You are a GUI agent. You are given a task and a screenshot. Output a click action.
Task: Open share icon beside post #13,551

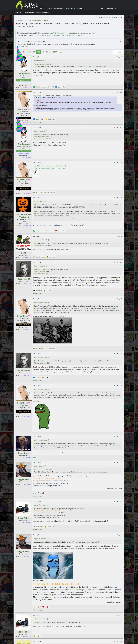(115, 437)
